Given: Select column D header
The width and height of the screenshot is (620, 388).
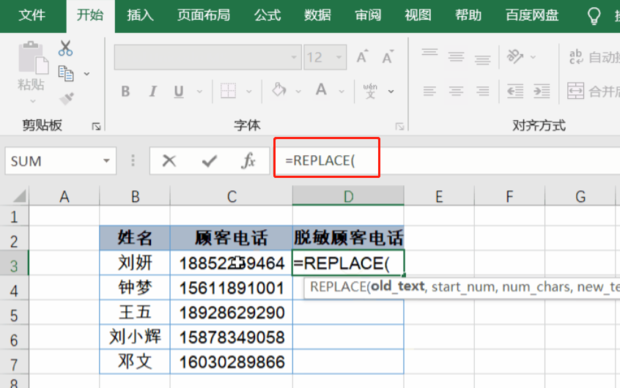Looking at the screenshot, I should (348, 196).
